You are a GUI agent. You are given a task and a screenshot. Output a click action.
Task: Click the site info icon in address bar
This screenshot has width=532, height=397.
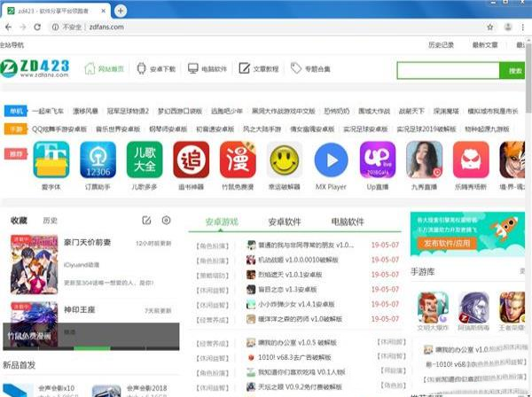[55, 27]
